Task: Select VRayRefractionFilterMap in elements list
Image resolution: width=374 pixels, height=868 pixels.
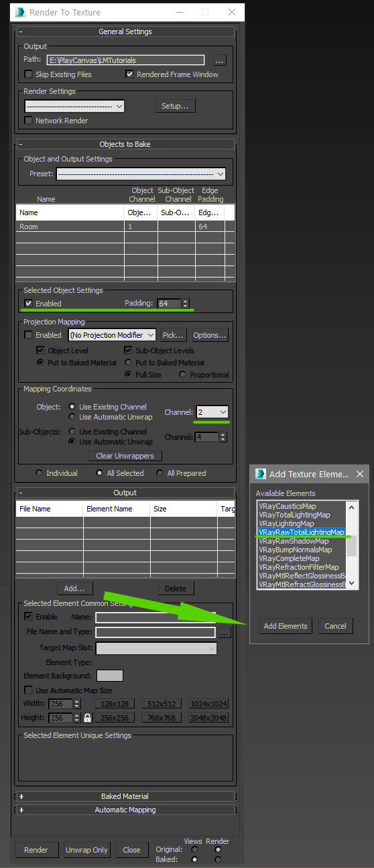Action: coord(299,567)
